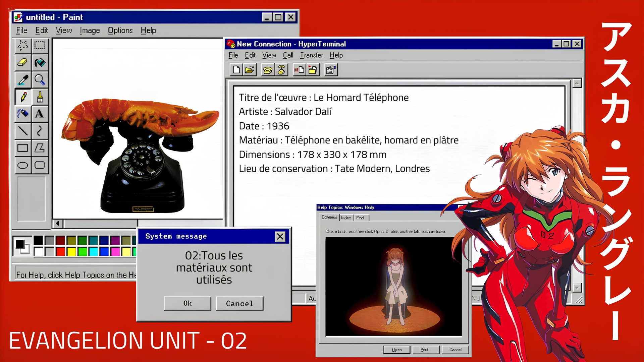Select the Rounded Rectangle tool
Viewport: 644px width, 362px height.
click(40, 165)
